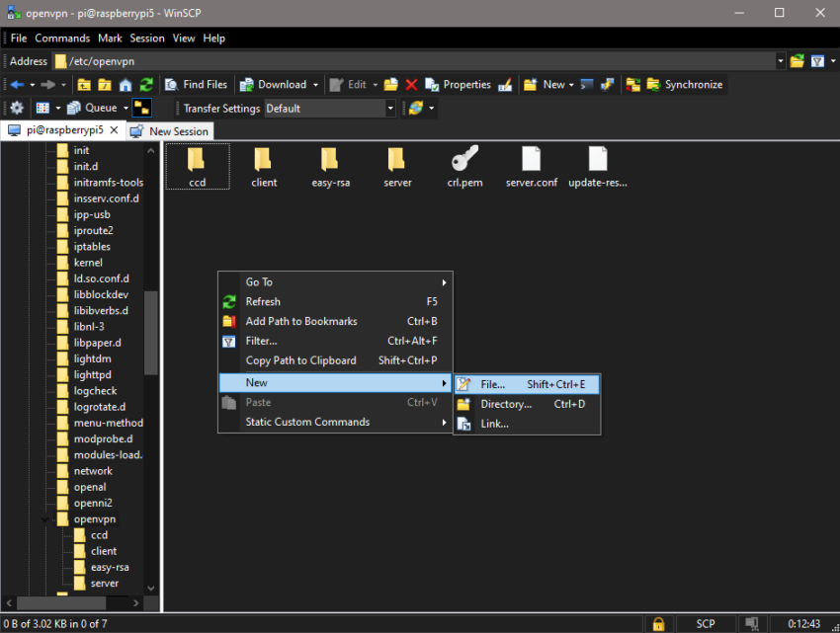
Task: Collapse the openvpn tree folder
Action: click(x=45, y=518)
